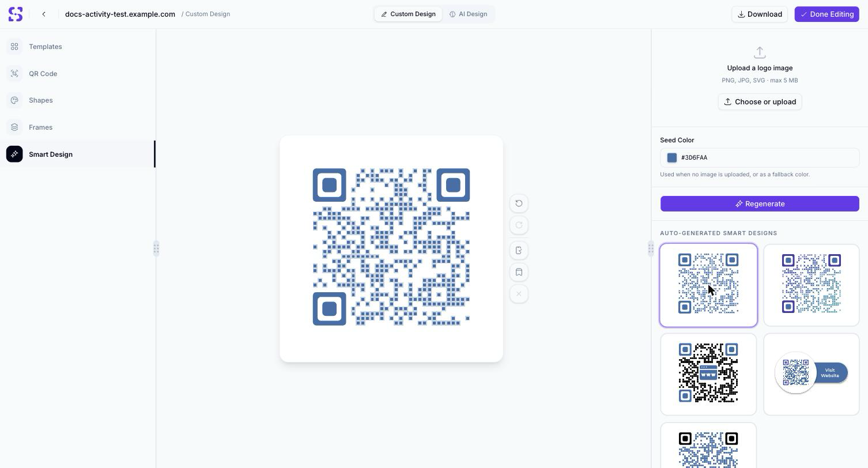The width and height of the screenshot is (868, 468).
Task: Select the black-cornered blue QR design thumbnail
Action: [x=708, y=446]
